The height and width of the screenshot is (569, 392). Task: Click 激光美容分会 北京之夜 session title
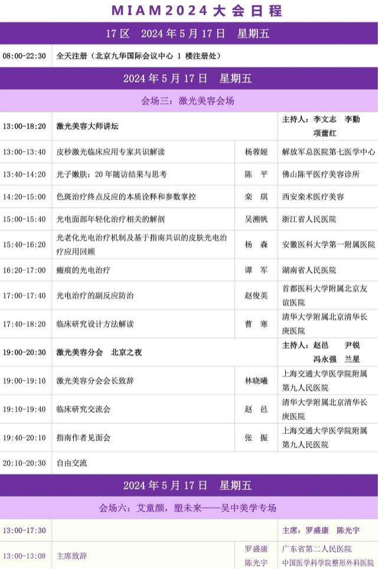point(99,352)
